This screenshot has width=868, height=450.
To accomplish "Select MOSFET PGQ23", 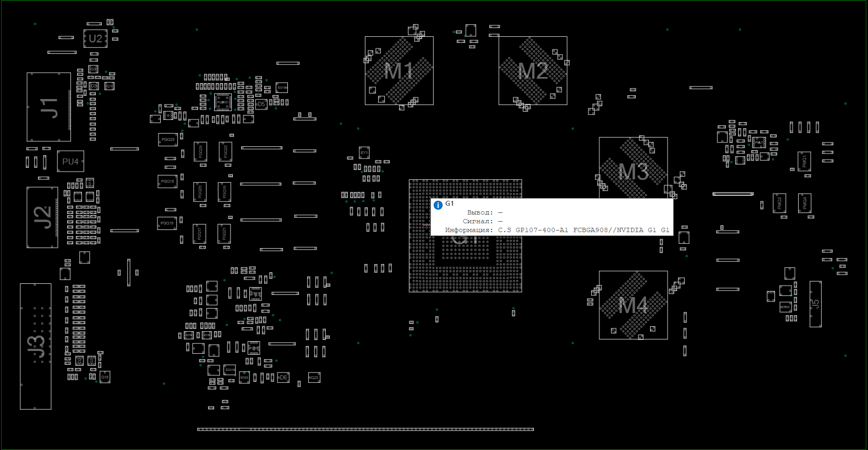I will pos(168,140).
